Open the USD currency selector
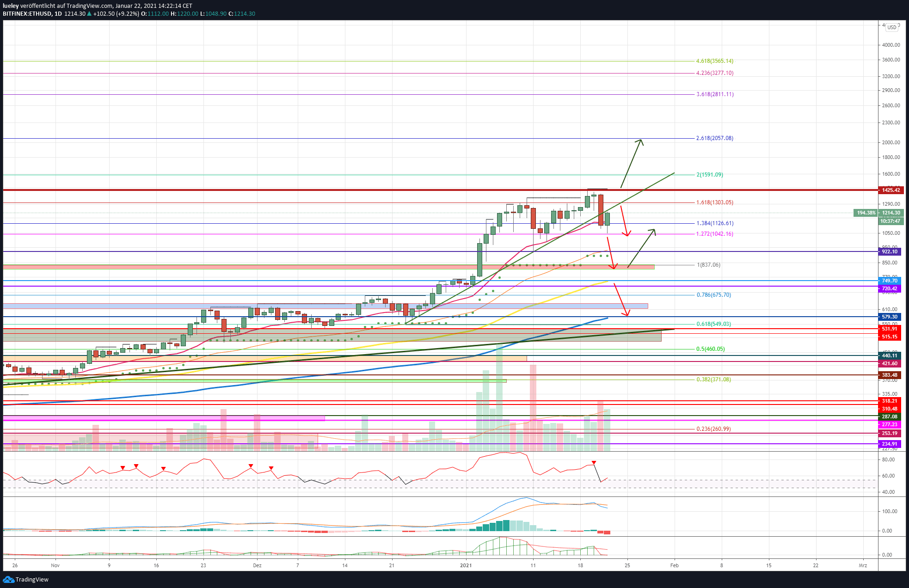 [x=892, y=27]
